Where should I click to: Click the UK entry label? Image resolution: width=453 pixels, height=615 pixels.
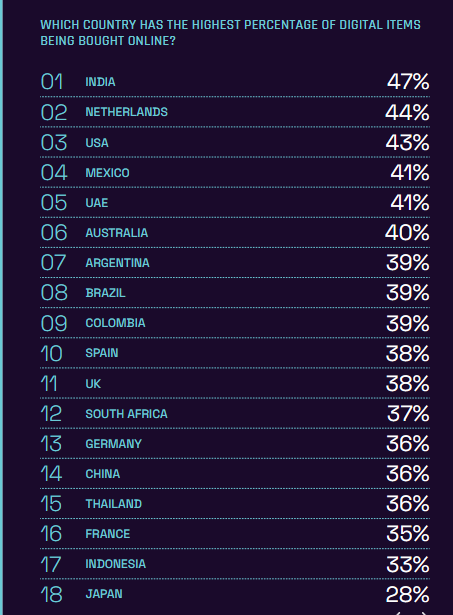[93, 384]
